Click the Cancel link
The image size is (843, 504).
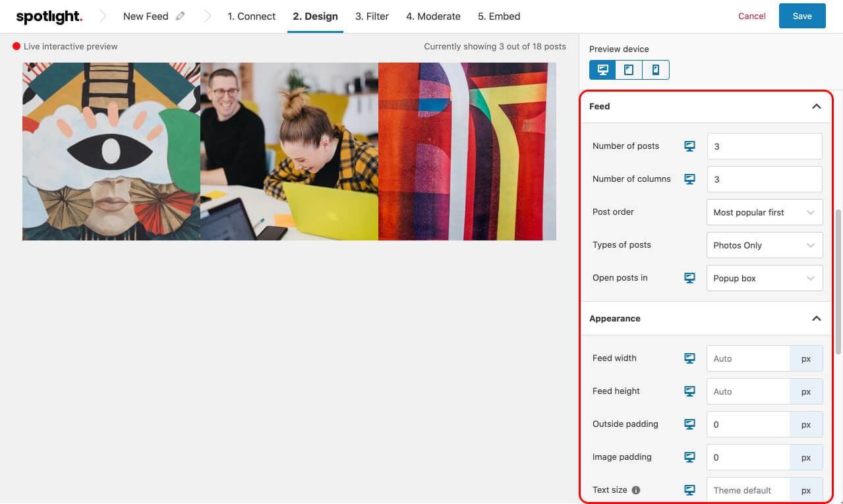pyautogui.click(x=752, y=16)
